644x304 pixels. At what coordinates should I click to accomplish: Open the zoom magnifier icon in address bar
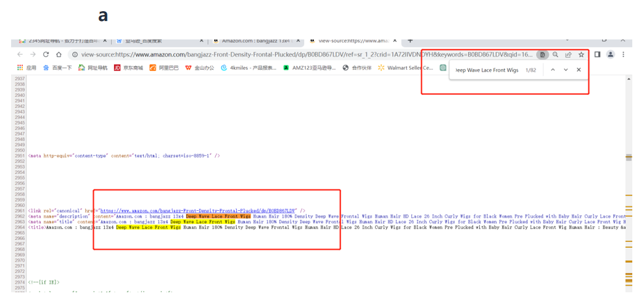click(x=555, y=54)
